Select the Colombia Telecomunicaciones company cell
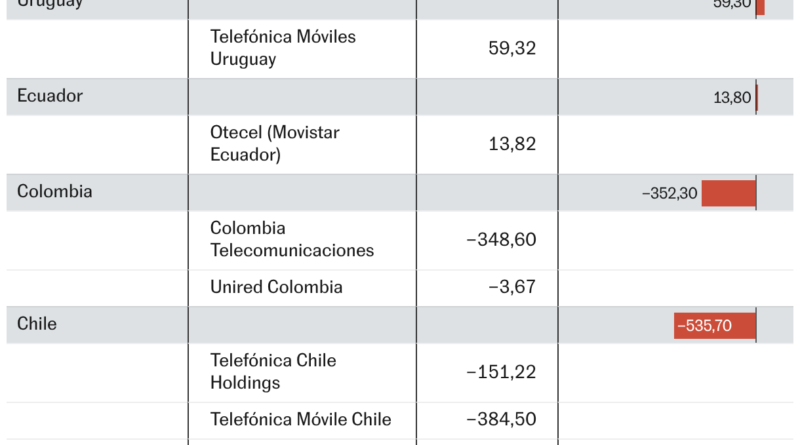This screenshot has height=445, width=800. click(292, 239)
